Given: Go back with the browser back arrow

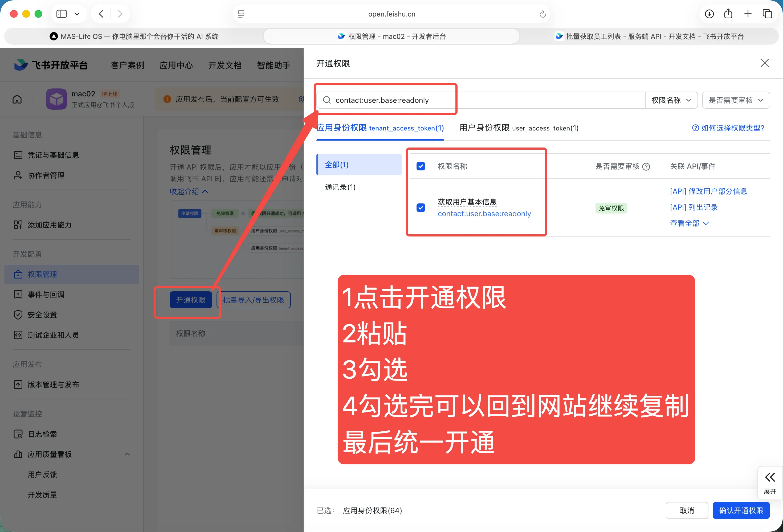Looking at the screenshot, I should (101, 14).
